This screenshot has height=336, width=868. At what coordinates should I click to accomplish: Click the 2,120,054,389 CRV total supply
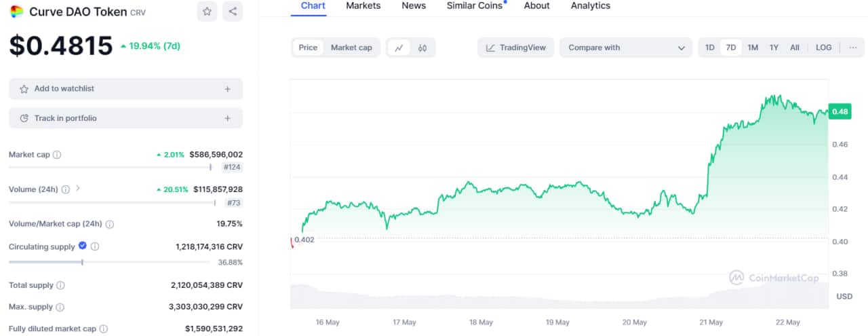click(x=207, y=286)
